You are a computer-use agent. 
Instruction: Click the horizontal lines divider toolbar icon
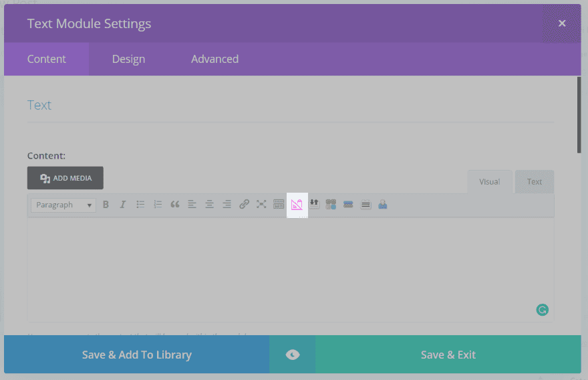[365, 205]
